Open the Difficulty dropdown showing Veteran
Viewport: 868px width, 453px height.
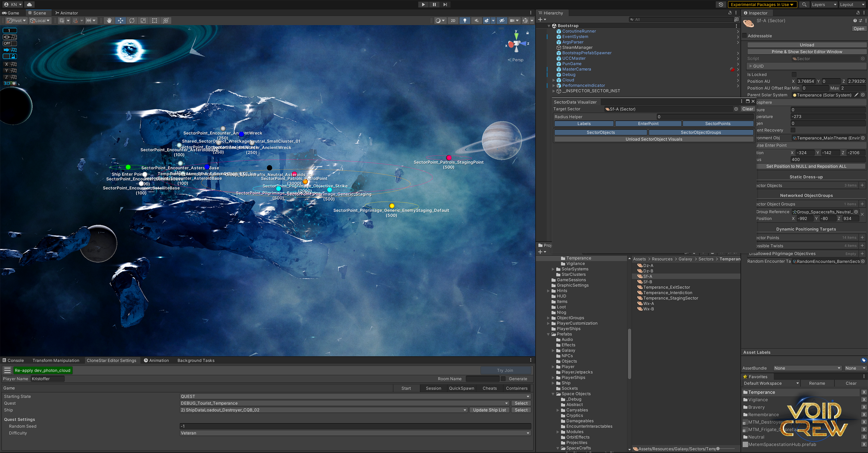(x=355, y=433)
